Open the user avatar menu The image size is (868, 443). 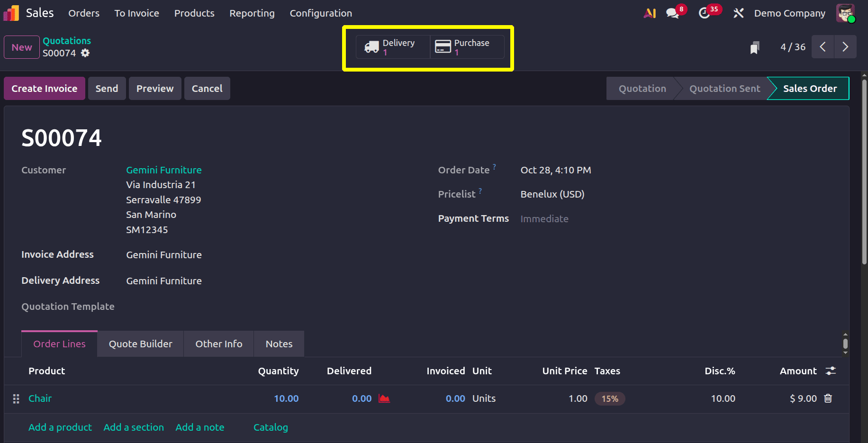[x=846, y=13]
